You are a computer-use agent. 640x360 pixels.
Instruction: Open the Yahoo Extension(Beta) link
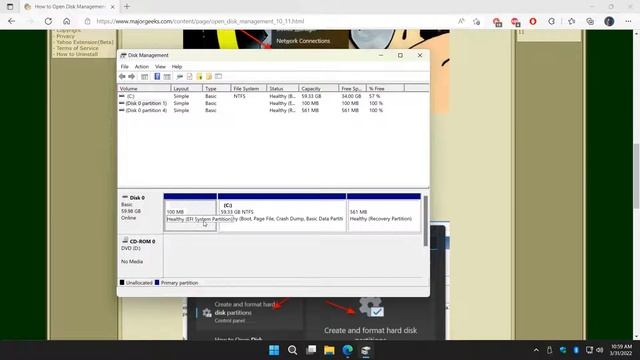click(85, 42)
